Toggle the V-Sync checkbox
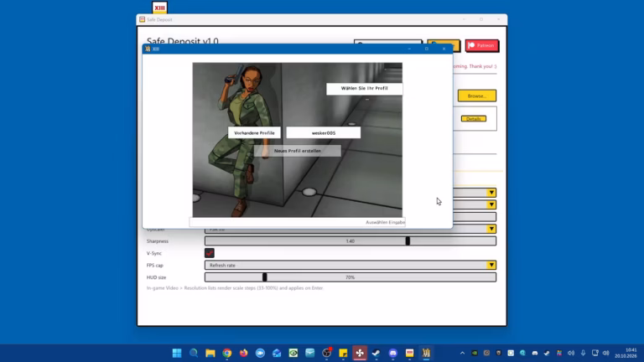The image size is (644, 362). point(210,253)
